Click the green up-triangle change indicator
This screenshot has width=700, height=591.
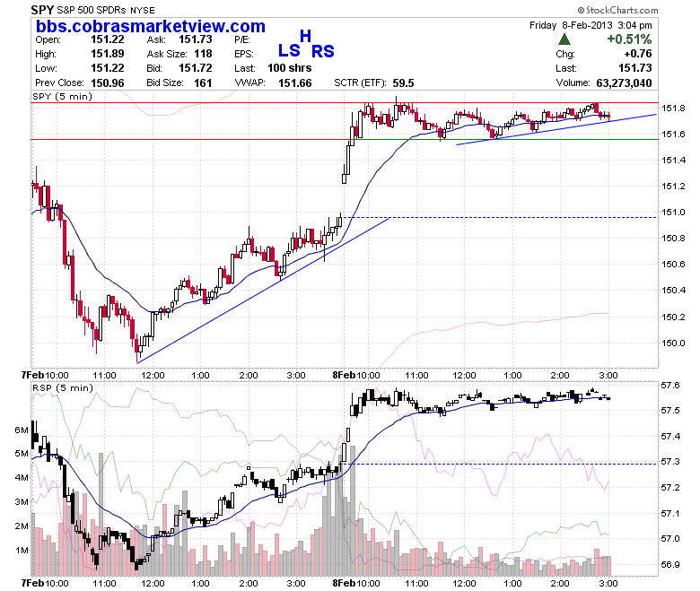coord(564,39)
